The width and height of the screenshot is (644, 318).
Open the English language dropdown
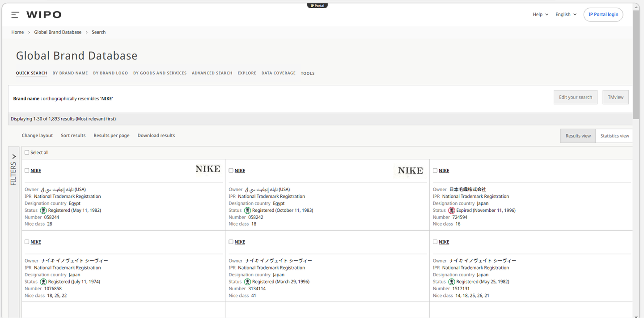pyautogui.click(x=566, y=14)
